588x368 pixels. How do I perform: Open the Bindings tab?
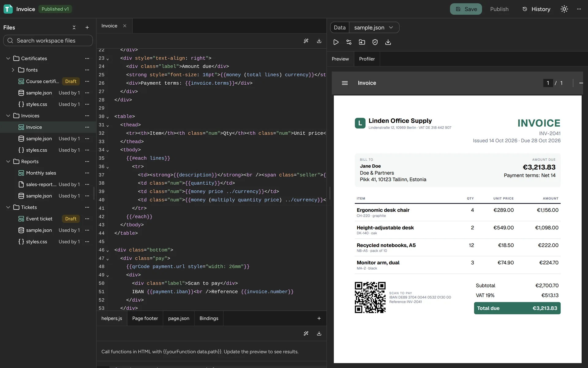pyautogui.click(x=209, y=318)
